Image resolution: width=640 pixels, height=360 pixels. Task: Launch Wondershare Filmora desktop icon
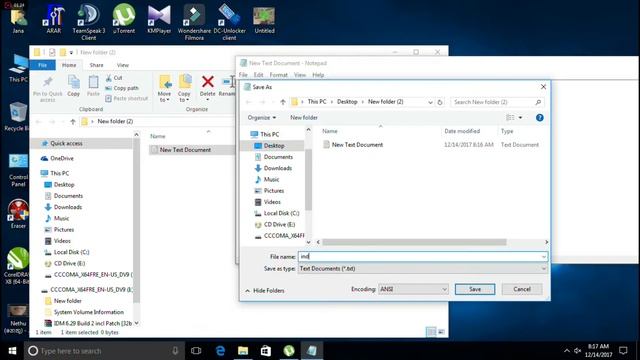[x=194, y=22]
